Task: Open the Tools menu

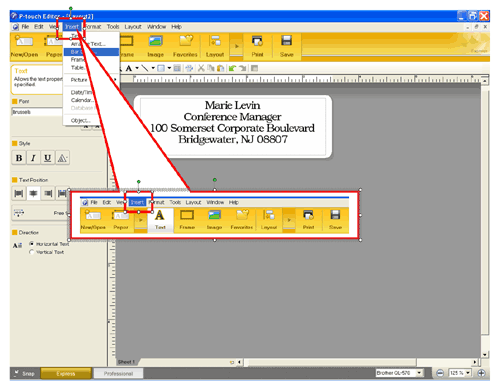Action: pyautogui.click(x=113, y=27)
